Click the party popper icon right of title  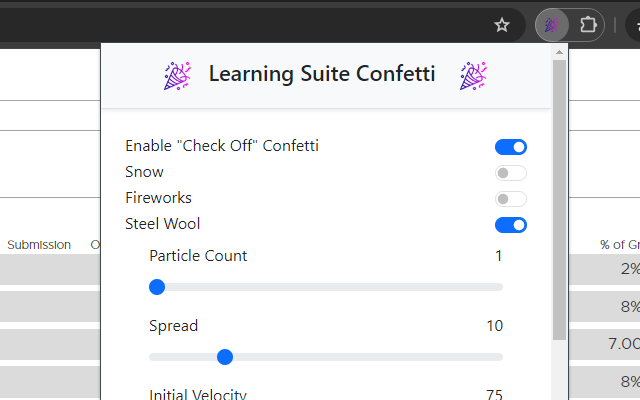[x=471, y=74]
